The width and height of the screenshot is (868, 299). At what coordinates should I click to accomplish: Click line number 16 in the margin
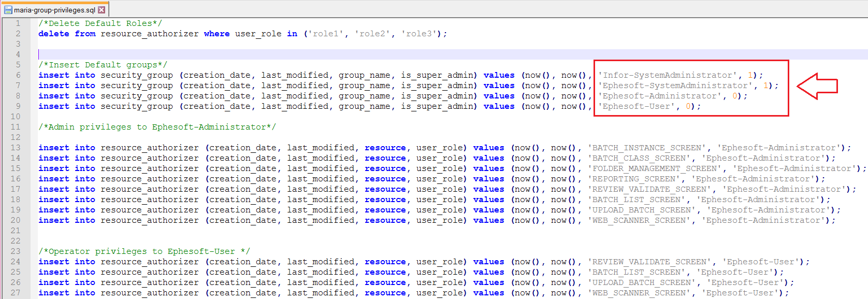click(x=16, y=179)
